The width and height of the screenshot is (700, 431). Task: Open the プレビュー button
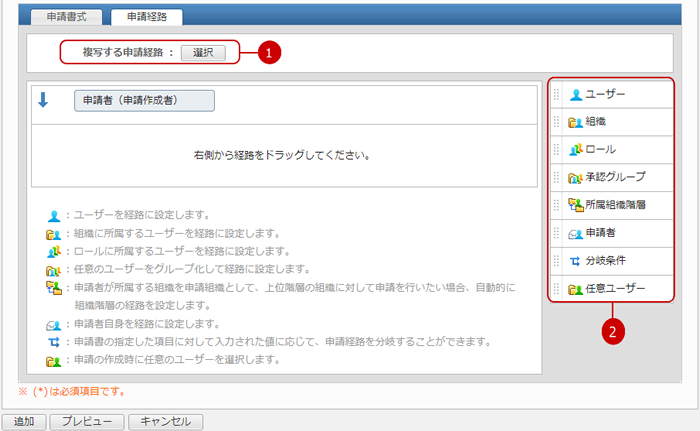[x=87, y=422]
